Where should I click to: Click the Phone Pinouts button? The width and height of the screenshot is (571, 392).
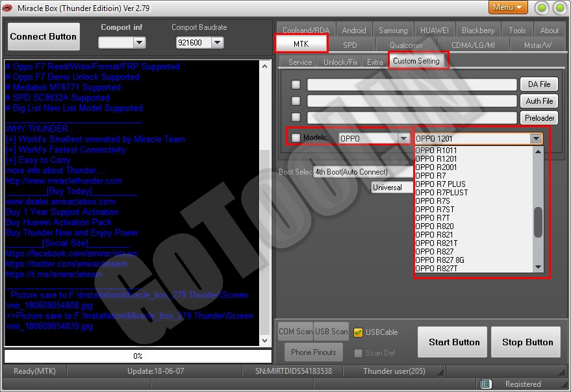[314, 352]
